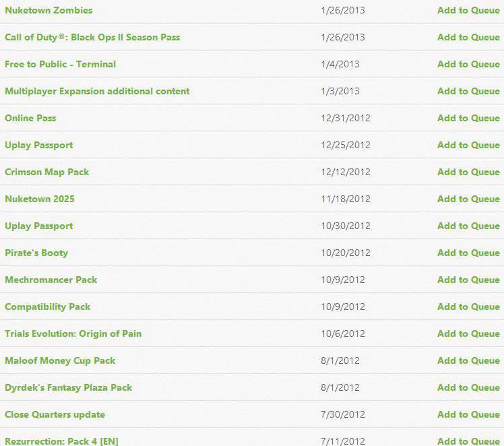504x446 pixels.
Task: Add Crimson Map Pack to queue
Action: click(468, 172)
